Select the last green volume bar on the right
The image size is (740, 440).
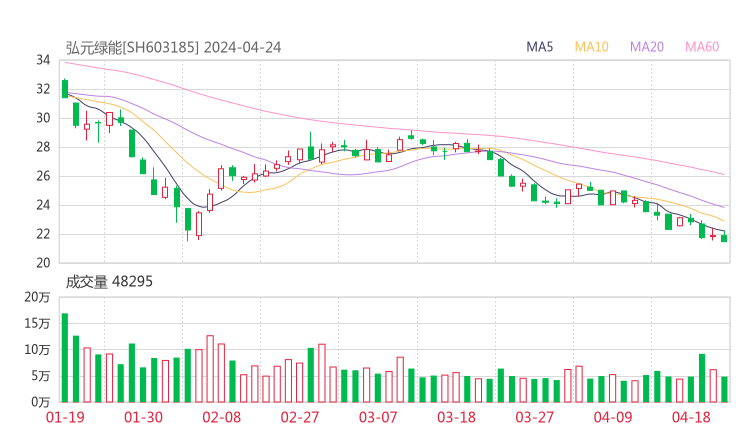pos(724,389)
